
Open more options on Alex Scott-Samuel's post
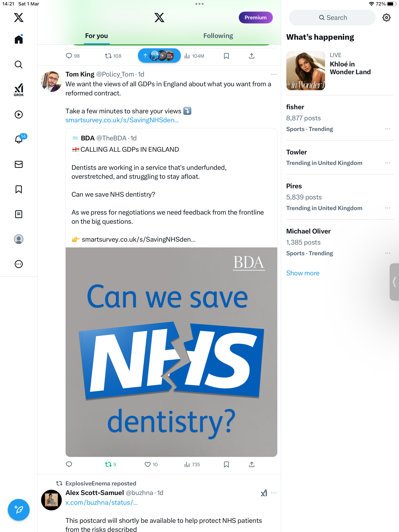pos(274,493)
